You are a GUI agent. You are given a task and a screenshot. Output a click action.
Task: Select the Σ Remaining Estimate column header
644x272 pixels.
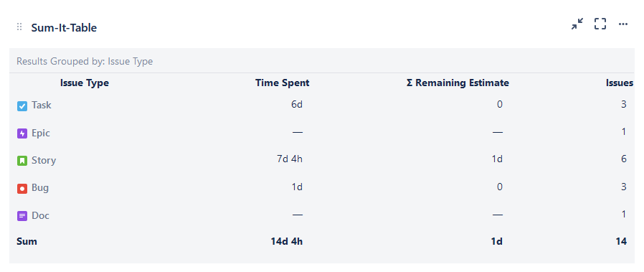point(458,83)
